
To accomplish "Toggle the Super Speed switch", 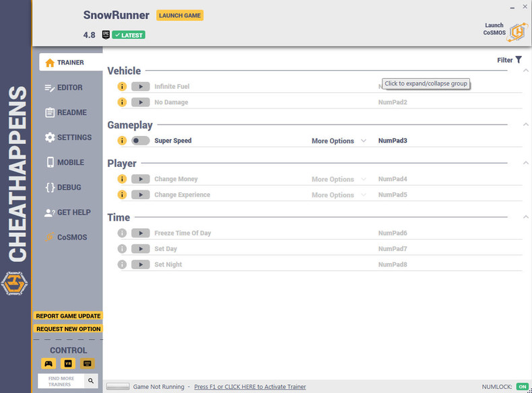I will [x=141, y=141].
